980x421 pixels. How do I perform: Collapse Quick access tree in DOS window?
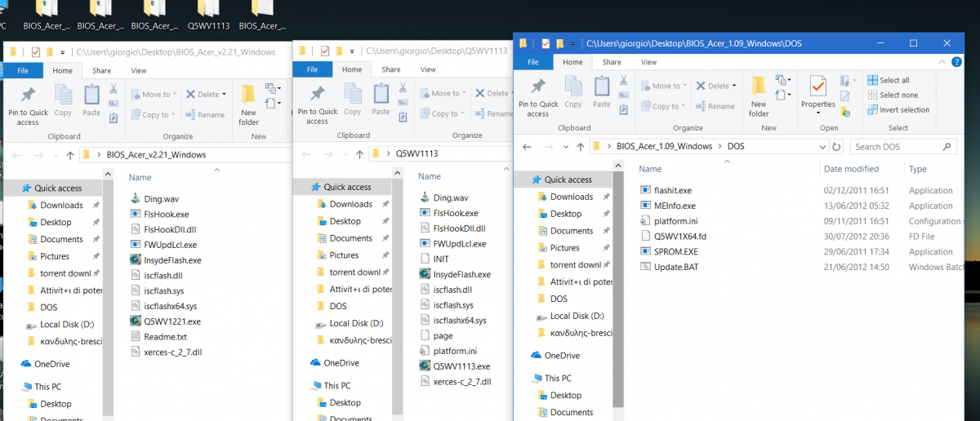[523, 179]
